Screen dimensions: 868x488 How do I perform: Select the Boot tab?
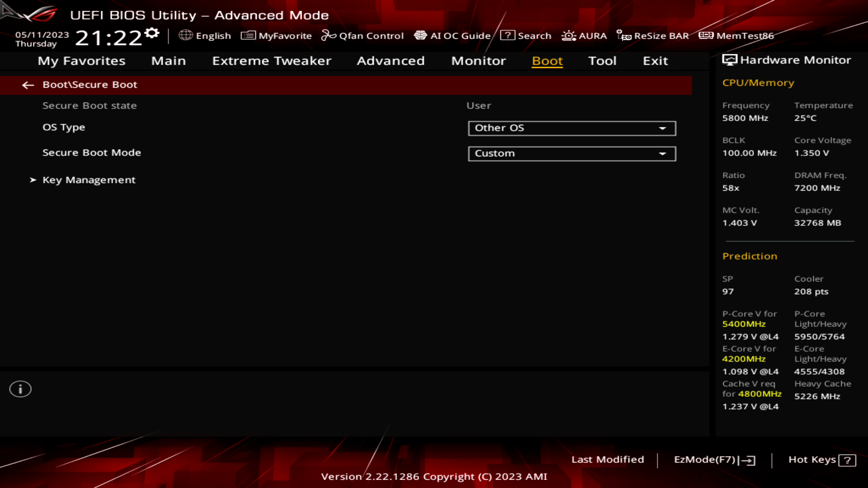point(547,60)
